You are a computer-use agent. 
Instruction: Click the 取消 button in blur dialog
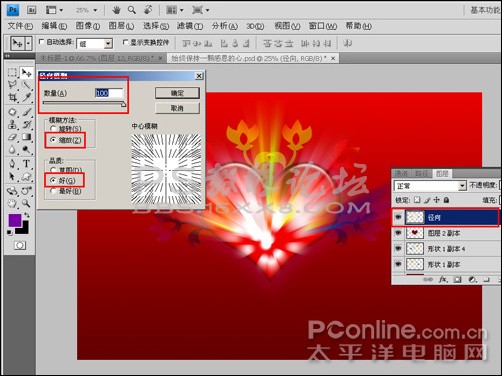coord(177,108)
